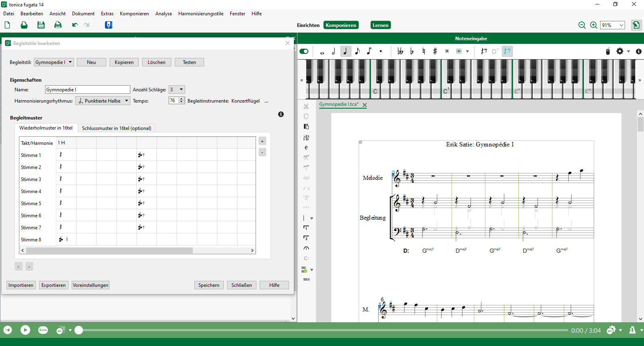
Task: Save the document using the toolbar disk icon
Action: (x=41, y=25)
